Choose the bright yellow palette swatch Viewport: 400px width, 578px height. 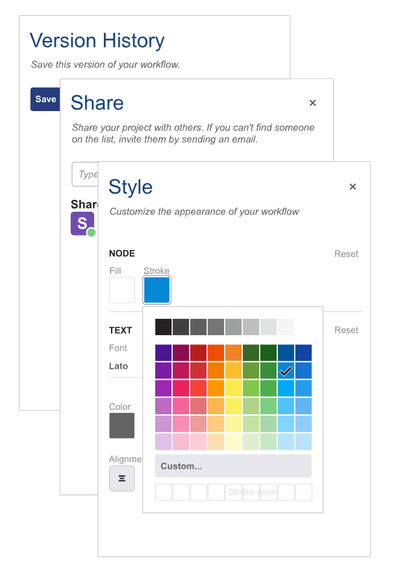[x=233, y=389]
